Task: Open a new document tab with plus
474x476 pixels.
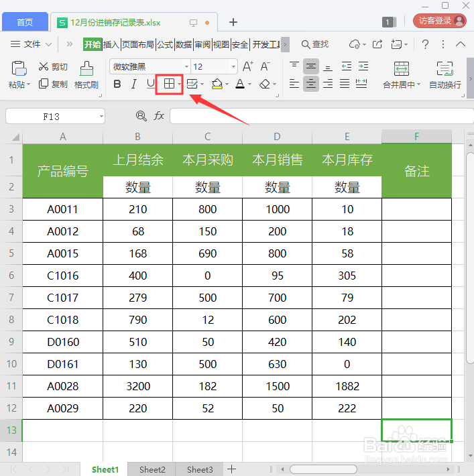Action: pos(233,22)
